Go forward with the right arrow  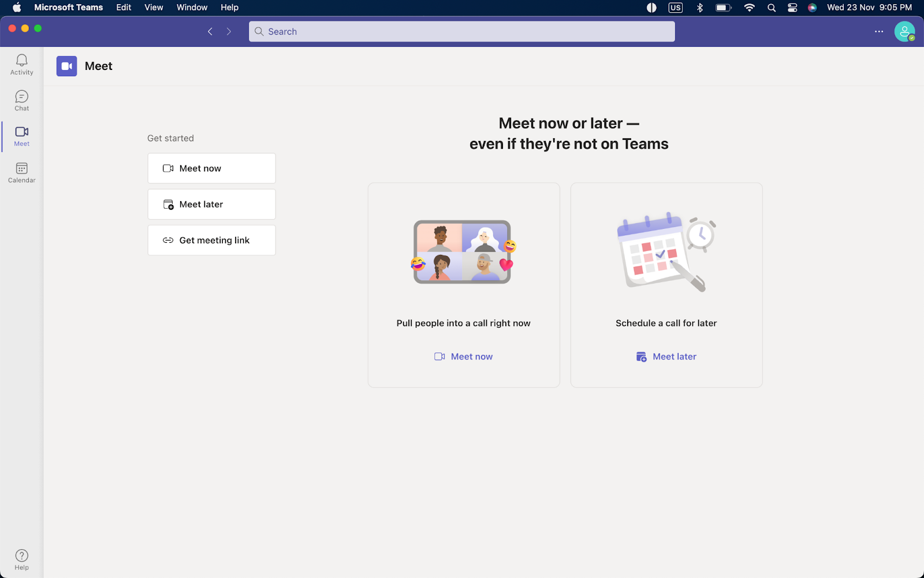[229, 32]
